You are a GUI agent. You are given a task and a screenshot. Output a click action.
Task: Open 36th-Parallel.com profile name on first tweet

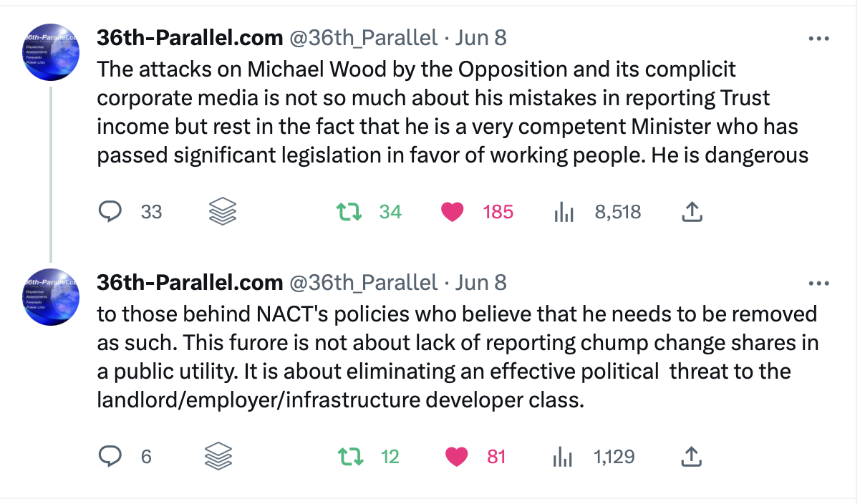[x=190, y=38]
